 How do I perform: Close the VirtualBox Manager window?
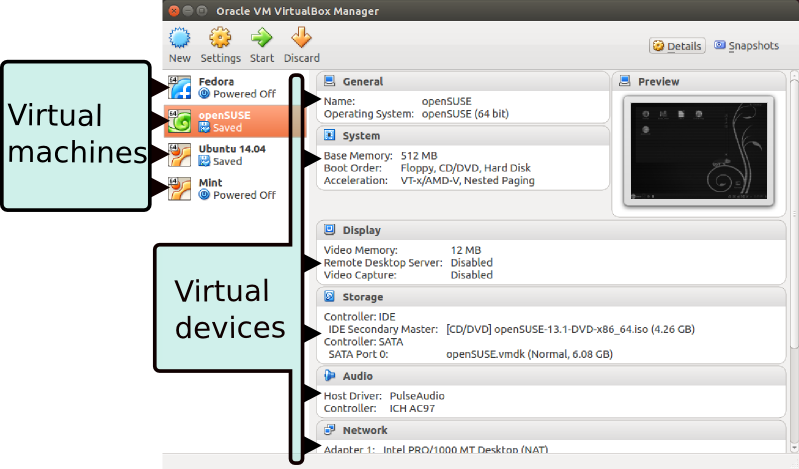click(x=174, y=11)
